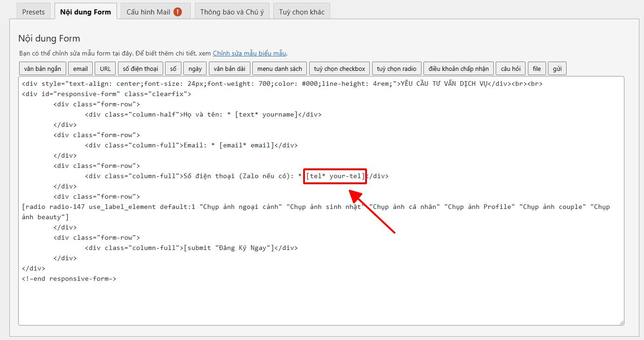Click empty area in form code textarea
This screenshot has width=644, height=340.
point(321,303)
